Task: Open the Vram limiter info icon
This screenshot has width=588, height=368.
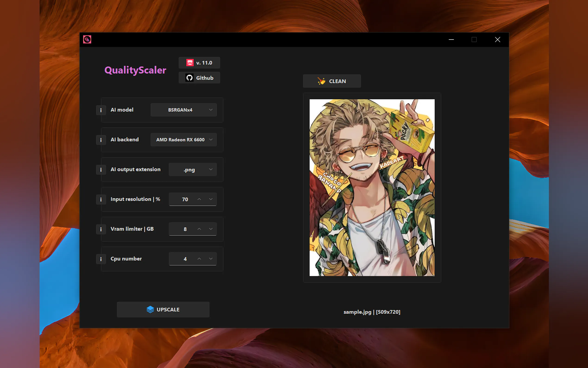Action: coord(101,229)
